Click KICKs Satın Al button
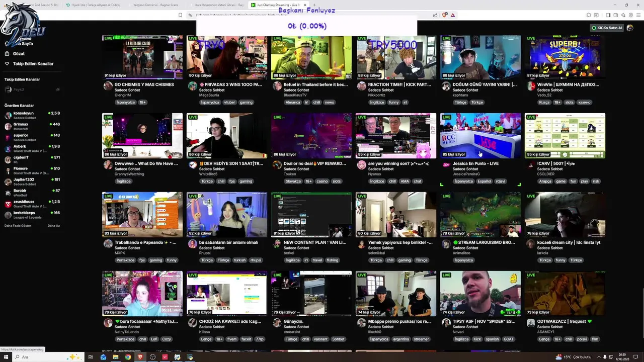 pyautogui.click(x=607, y=28)
